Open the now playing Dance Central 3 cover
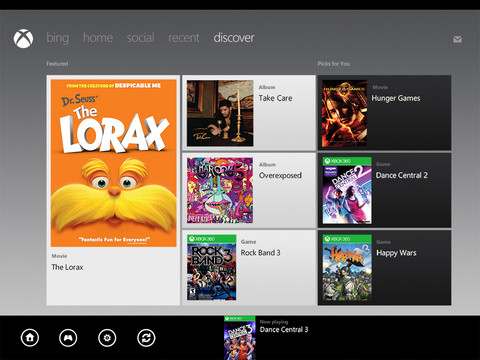Image resolution: width=480 pixels, height=360 pixels. (240, 338)
